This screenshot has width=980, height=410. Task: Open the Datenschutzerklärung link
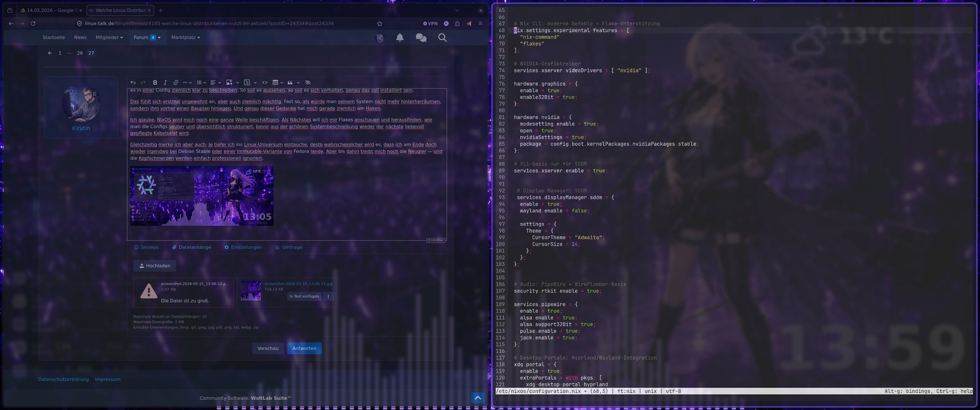click(63, 379)
